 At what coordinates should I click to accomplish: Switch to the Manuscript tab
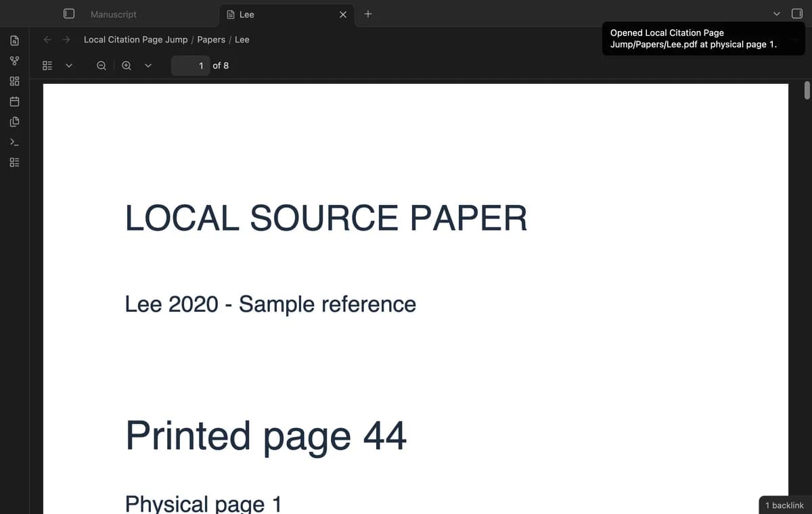[x=113, y=14]
